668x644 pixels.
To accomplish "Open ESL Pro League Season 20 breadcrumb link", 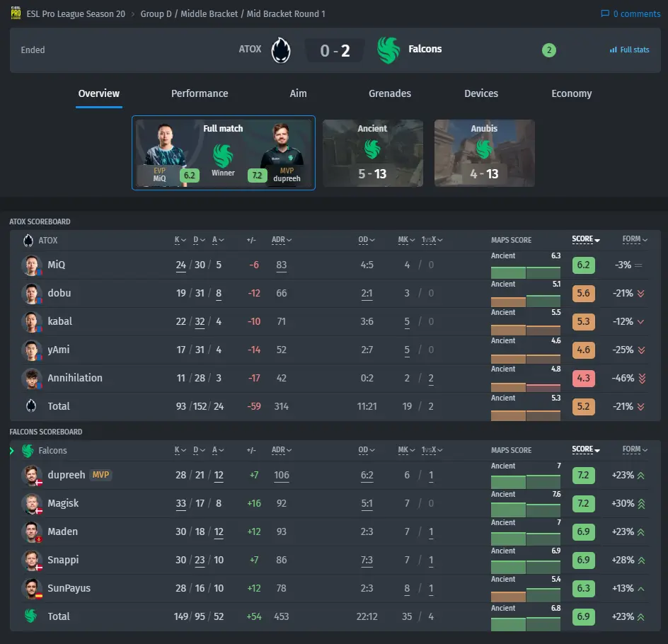I will pos(76,14).
